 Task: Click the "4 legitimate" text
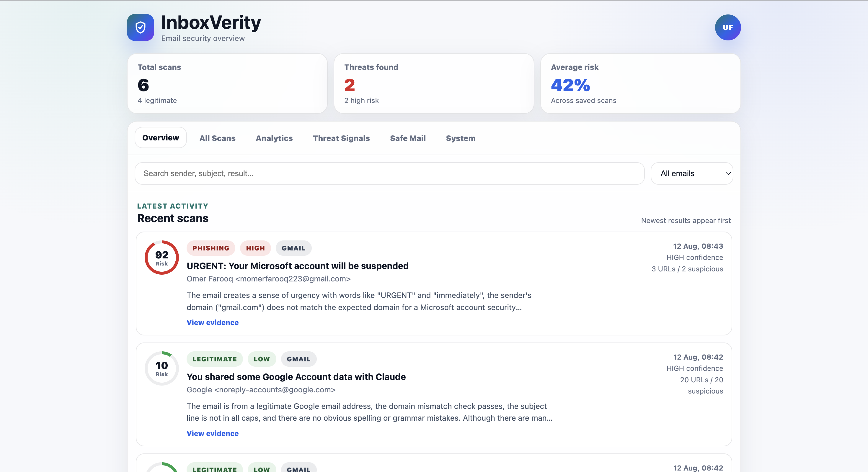point(157,100)
